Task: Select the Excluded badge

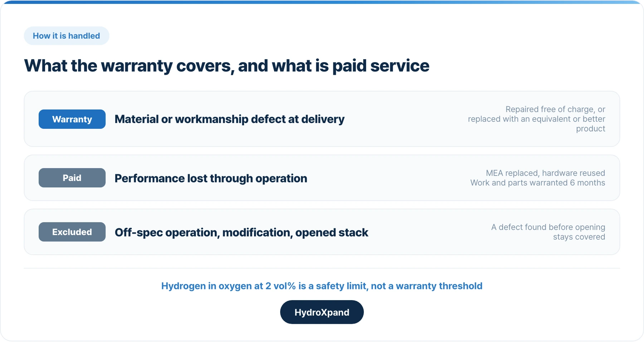Action: (72, 232)
